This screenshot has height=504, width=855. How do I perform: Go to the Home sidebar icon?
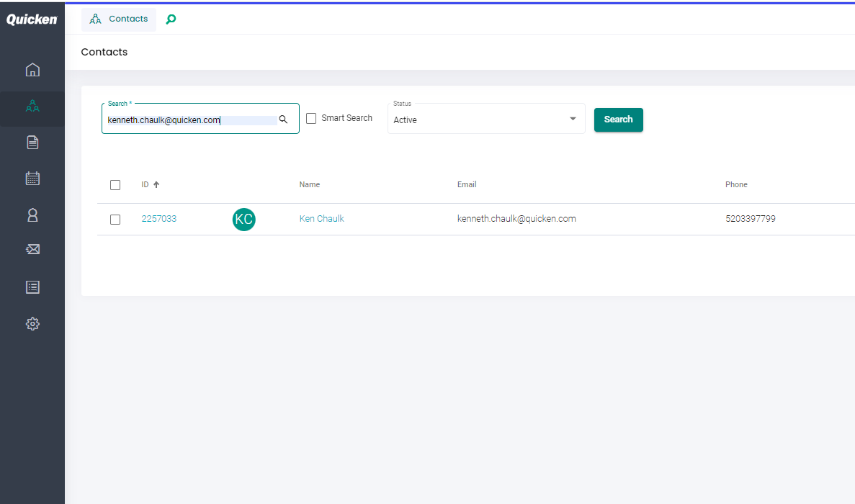32,70
